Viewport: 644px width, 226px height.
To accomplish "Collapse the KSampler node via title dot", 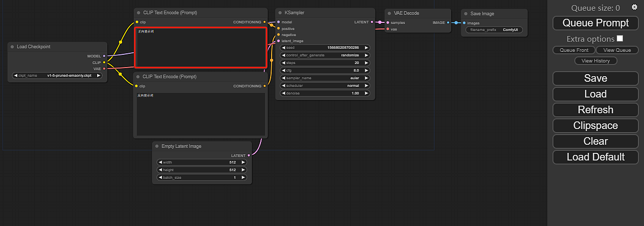I will 279,13.
